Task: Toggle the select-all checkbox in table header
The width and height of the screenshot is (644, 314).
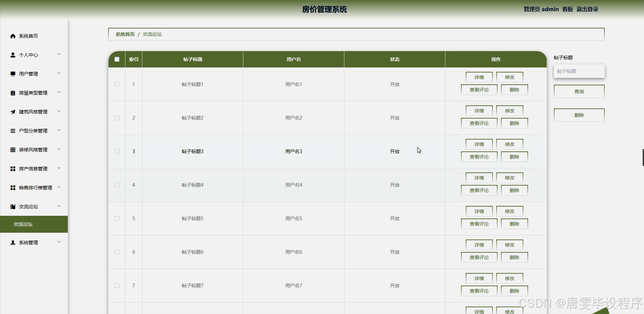Action: [117, 59]
